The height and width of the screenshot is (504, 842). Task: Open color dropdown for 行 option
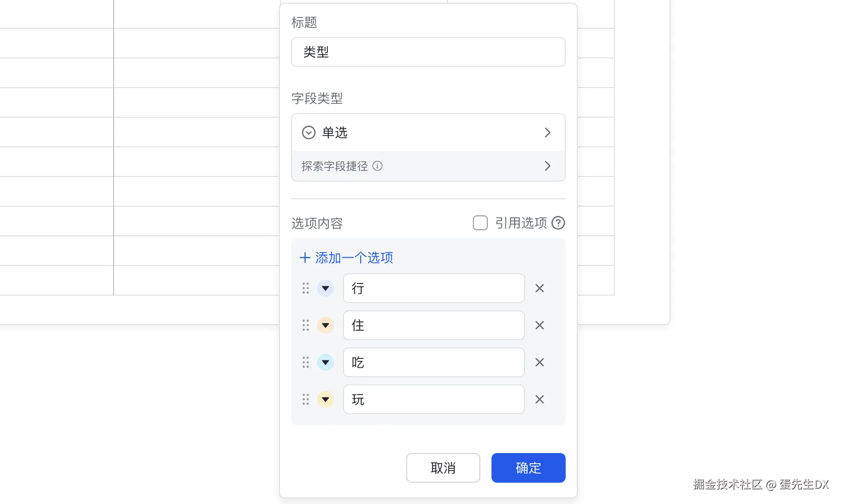(325, 288)
